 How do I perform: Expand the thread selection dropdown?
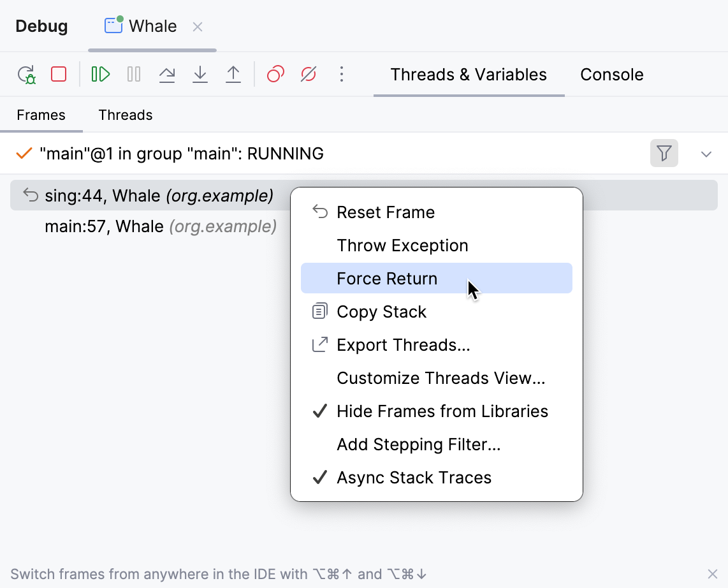[x=706, y=153]
